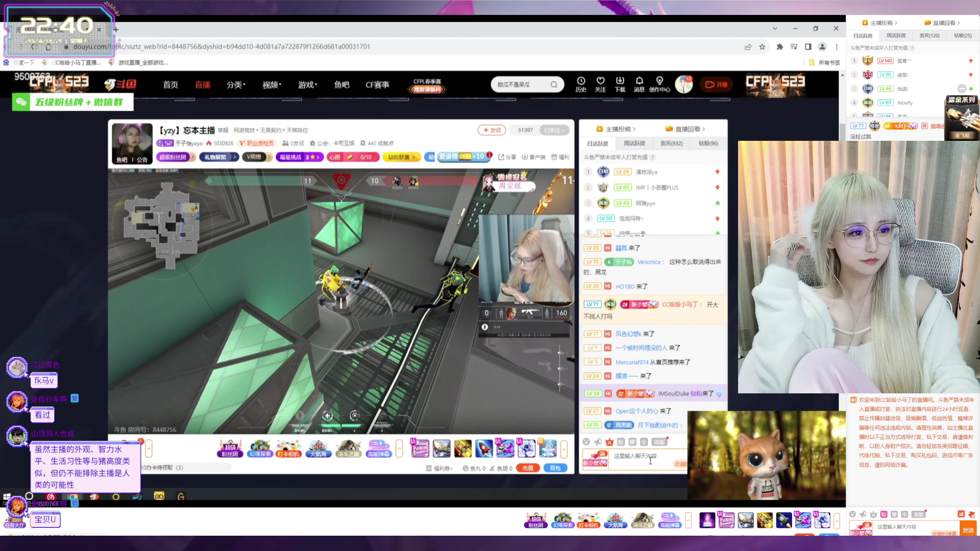This screenshot has height=551, width=980.
Task: Bookmark this page with the star icon
Action: click(762, 47)
